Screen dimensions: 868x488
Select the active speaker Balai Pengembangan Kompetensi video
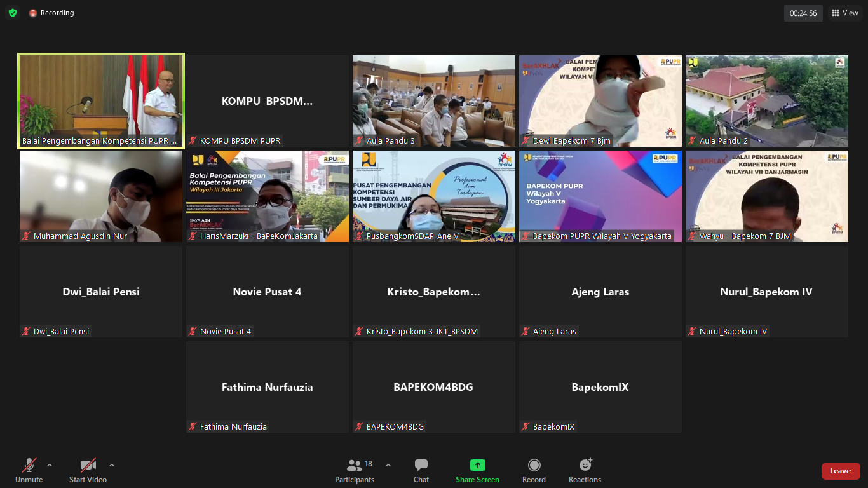[101, 101]
